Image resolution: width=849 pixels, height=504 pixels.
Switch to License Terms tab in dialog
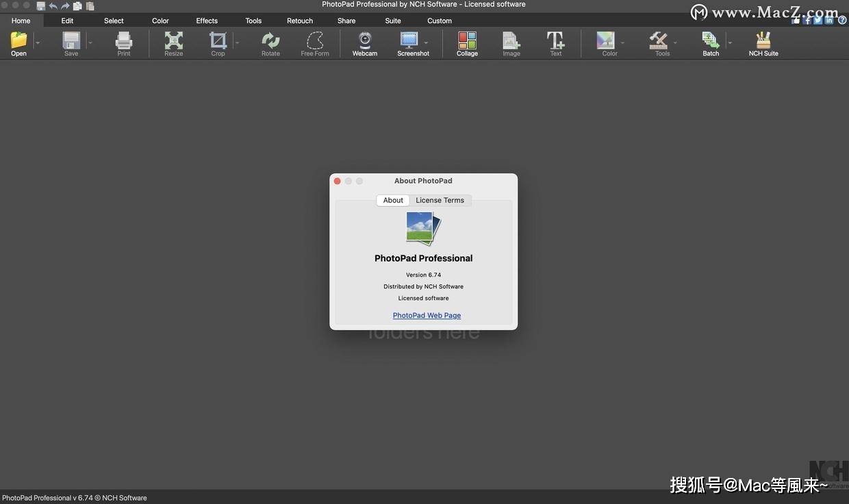coord(440,200)
